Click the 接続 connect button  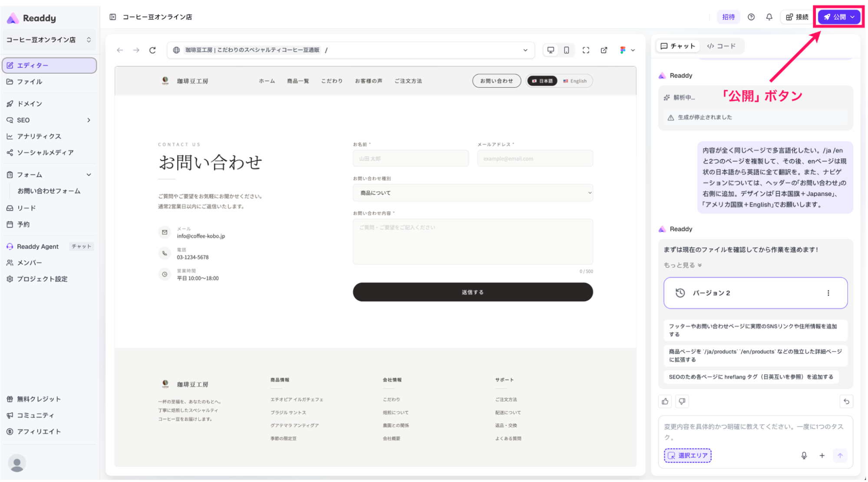coord(797,17)
